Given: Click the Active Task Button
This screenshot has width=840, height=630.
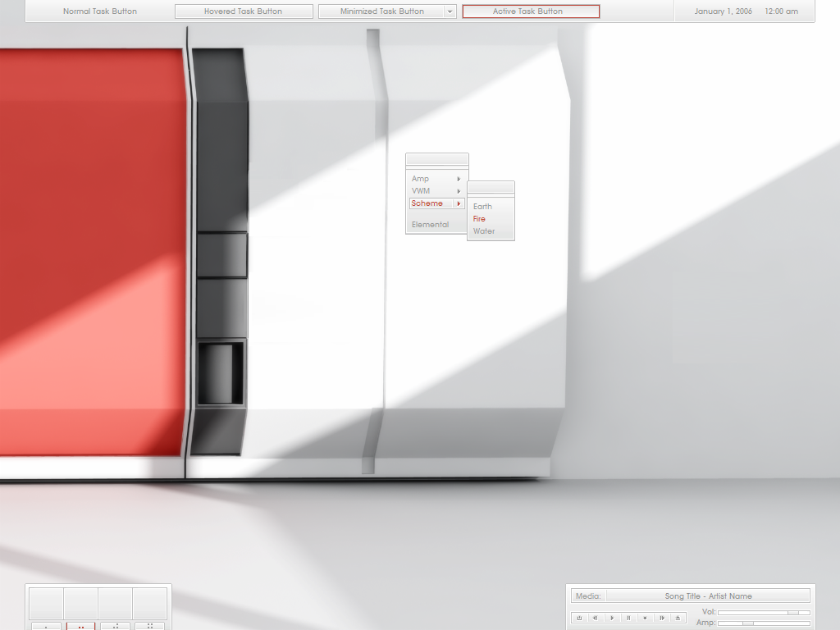Looking at the screenshot, I should click(x=531, y=11).
